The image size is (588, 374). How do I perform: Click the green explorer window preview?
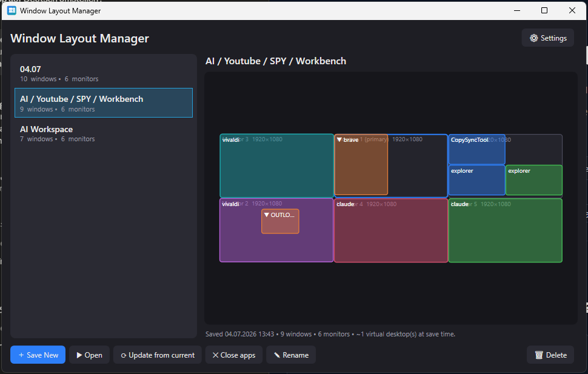[533, 180]
